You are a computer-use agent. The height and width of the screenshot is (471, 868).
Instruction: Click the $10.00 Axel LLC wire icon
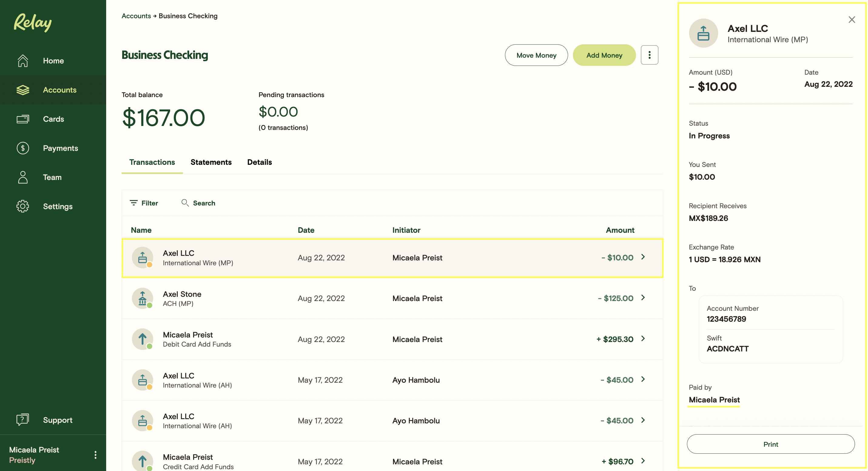pos(143,258)
